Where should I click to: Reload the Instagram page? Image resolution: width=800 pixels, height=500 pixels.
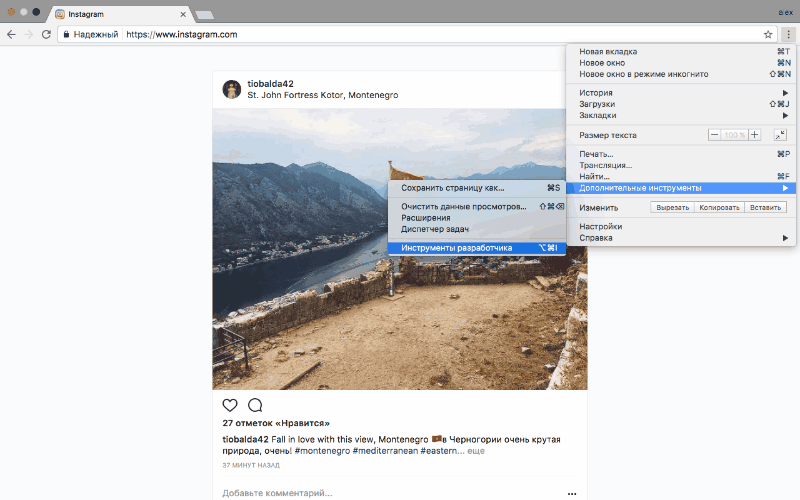[46, 35]
